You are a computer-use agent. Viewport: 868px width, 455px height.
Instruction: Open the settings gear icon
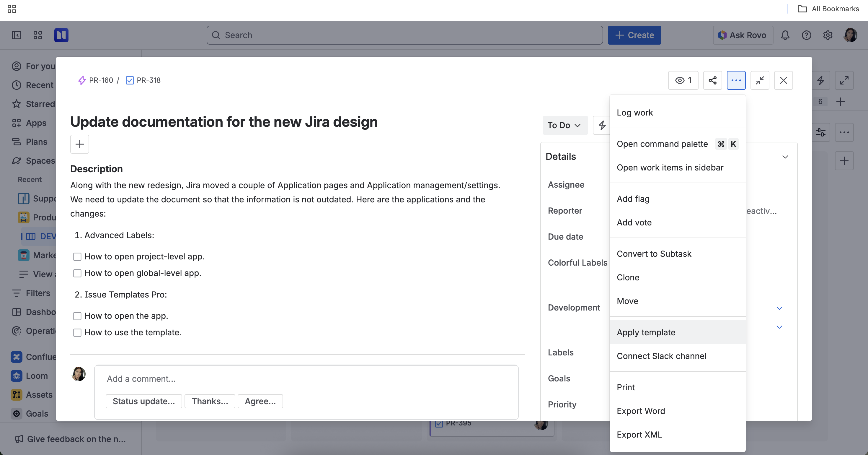coord(828,35)
